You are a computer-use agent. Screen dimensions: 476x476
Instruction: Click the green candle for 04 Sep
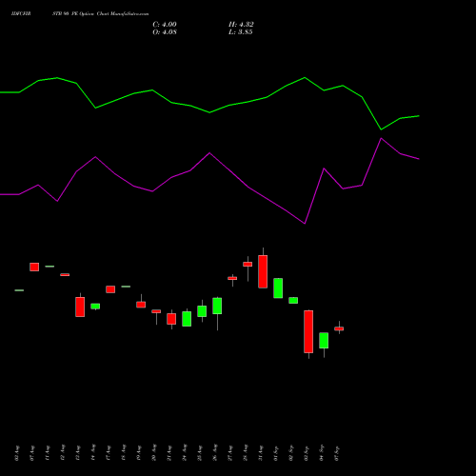[324, 341]
